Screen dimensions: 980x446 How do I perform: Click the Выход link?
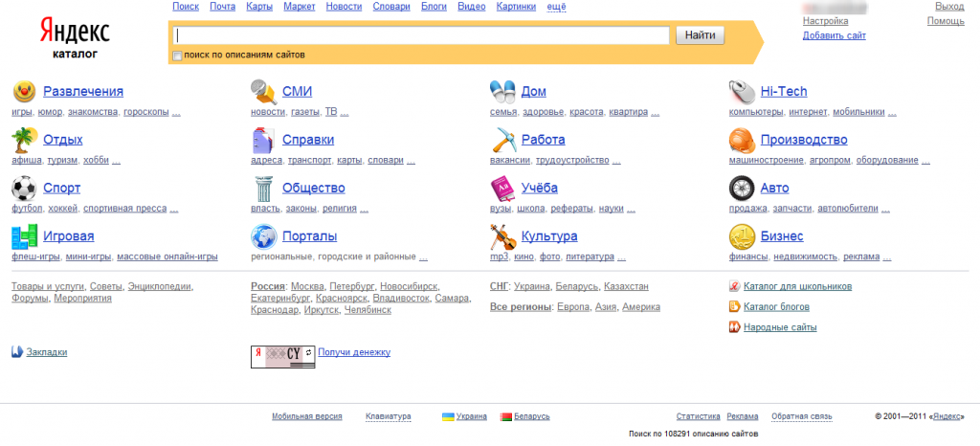(x=950, y=7)
